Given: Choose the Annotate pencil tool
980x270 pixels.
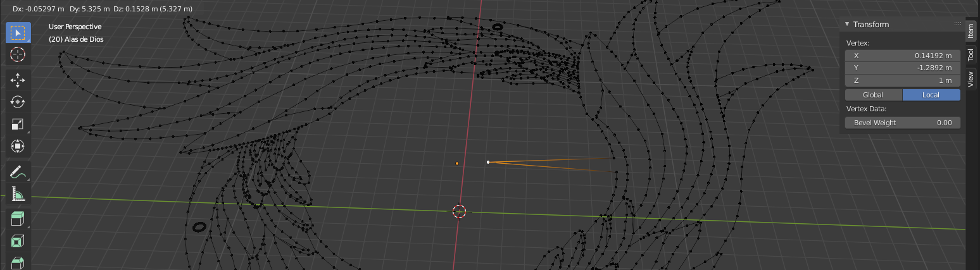Looking at the screenshot, I should 18,171.
